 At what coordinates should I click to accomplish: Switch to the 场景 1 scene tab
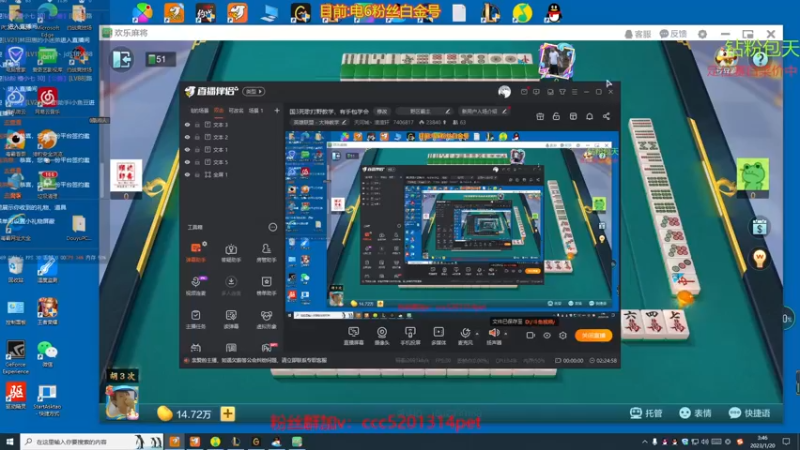tap(256, 110)
